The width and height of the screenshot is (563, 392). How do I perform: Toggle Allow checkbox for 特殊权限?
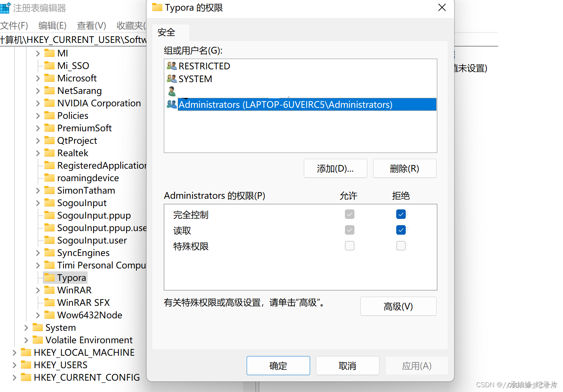pyautogui.click(x=350, y=246)
